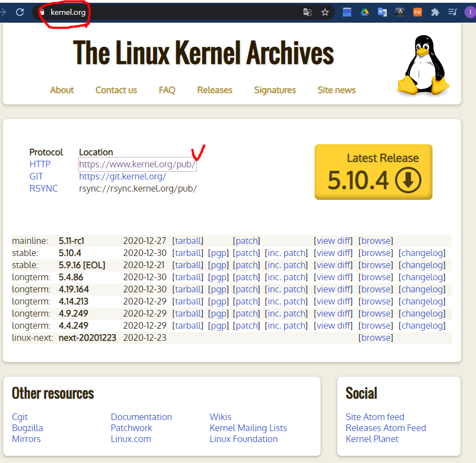View diff for longterm 5.4.86
This screenshot has width=476, height=463.
pos(333,277)
